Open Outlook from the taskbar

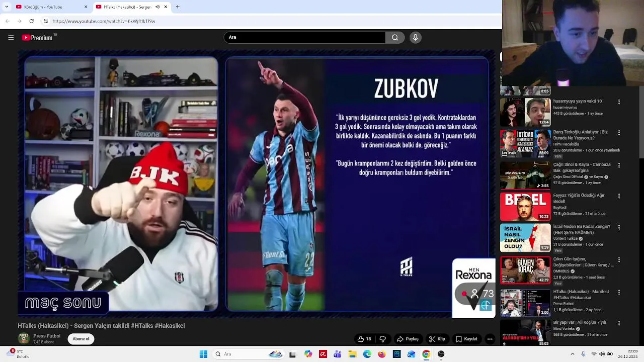(411, 354)
